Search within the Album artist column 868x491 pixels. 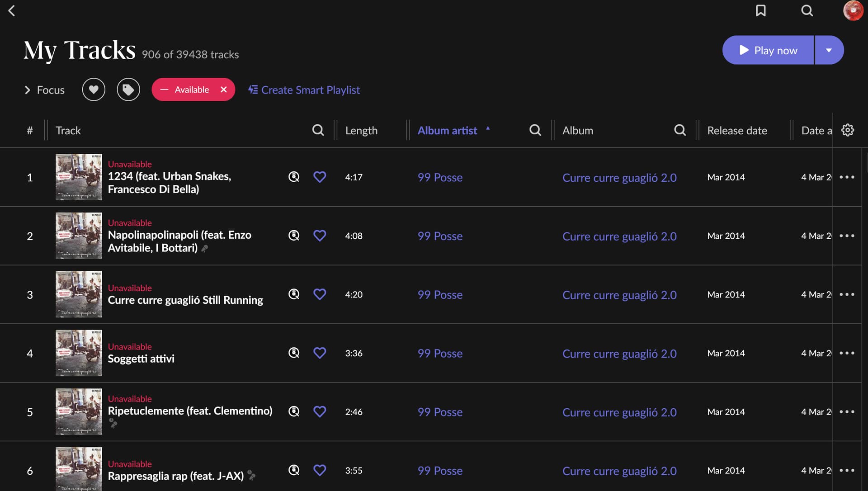[535, 130]
